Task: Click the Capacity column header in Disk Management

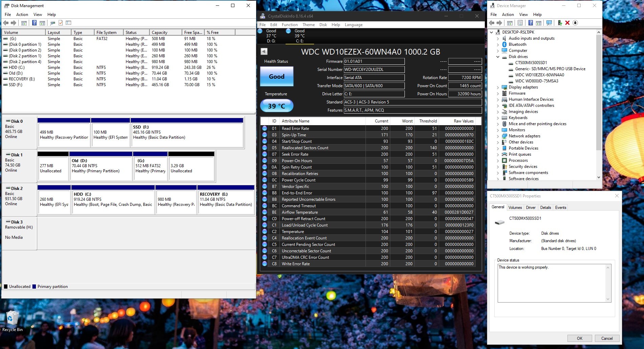Action: click(165, 32)
